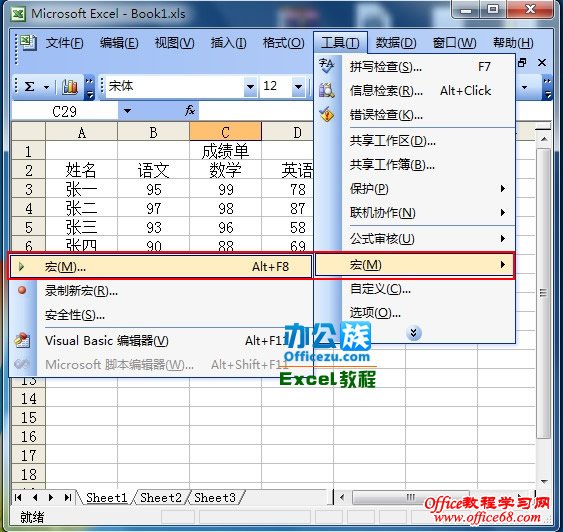The height and width of the screenshot is (532, 563).
Task: Click the research binoculars icon in menu
Action: (327, 90)
